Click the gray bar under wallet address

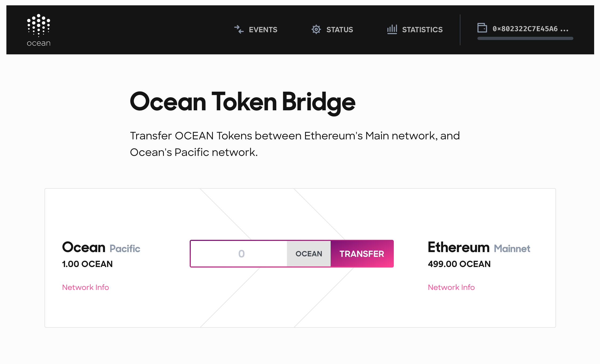point(525,38)
